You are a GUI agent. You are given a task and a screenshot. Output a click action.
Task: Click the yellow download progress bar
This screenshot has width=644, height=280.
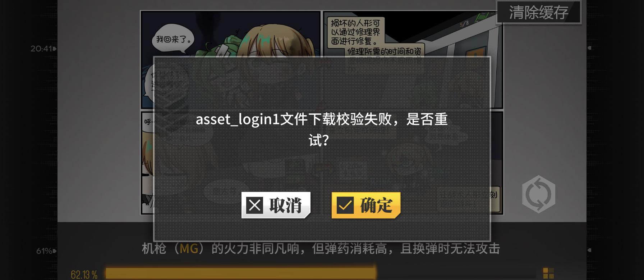coord(241,274)
